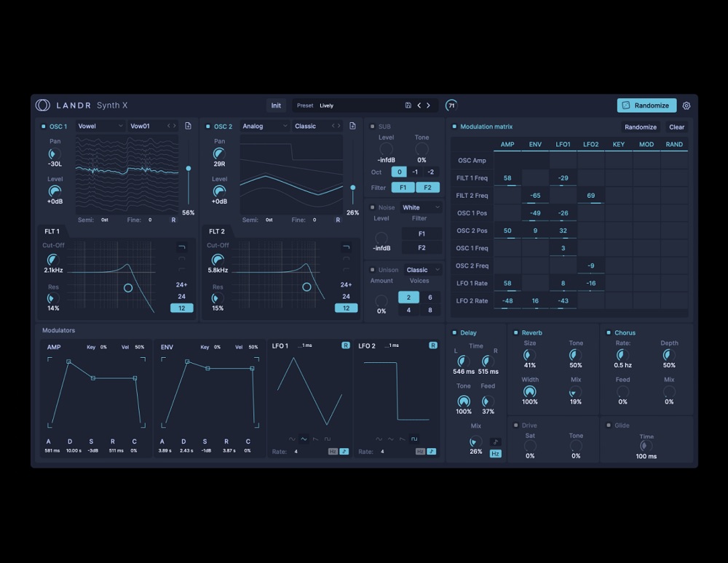The height and width of the screenshot is (563, 728).
Task: Select the FILT 1 Freq AMP matrix cell showing 58
Action: click(x=507, y=177)
